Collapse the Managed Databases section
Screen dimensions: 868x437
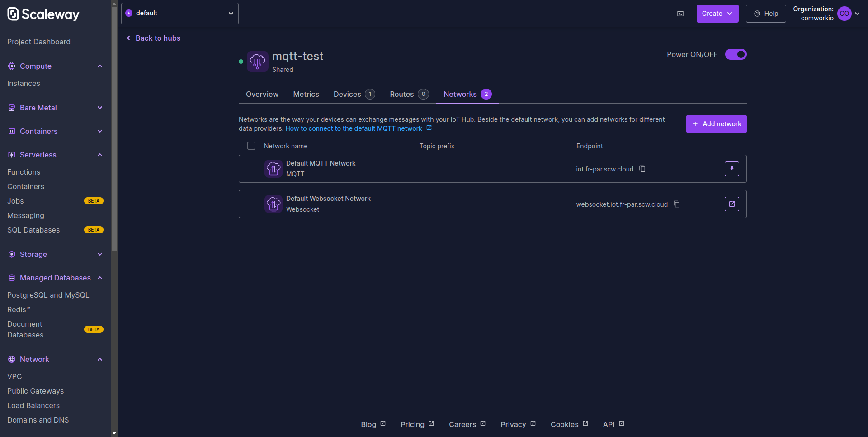(x=100, y=278)
